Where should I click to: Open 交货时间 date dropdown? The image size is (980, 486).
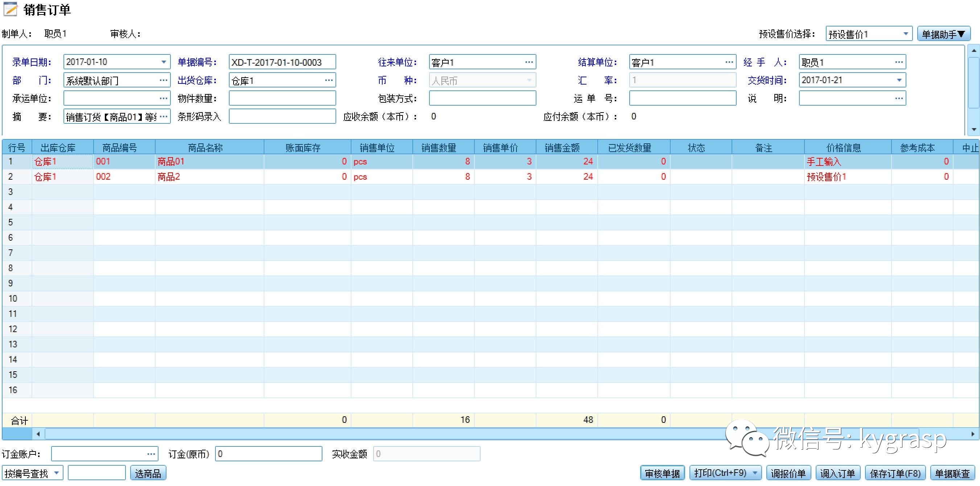click(899, 80)
